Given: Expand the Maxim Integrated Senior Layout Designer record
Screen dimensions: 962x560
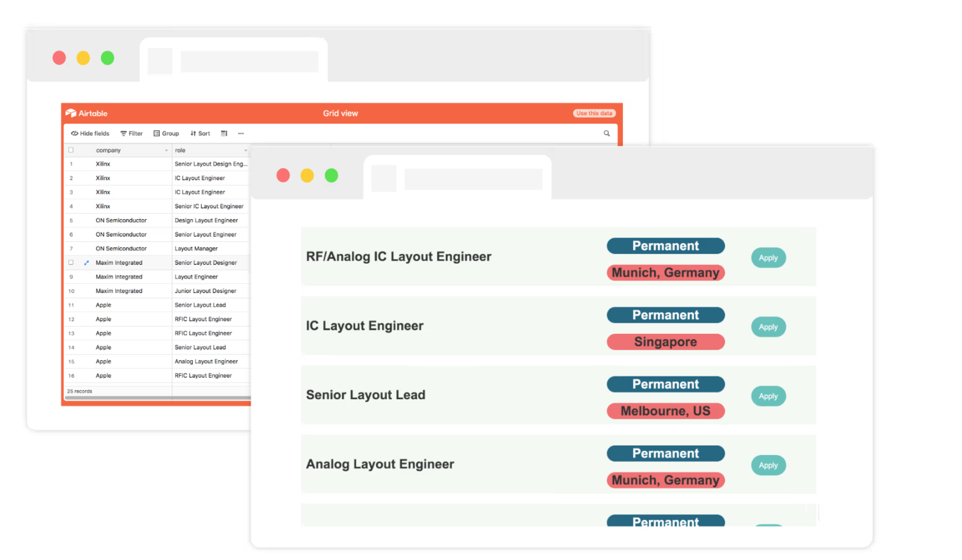Looking at the screenshot, I should pyautogui.click(x=87, y=263).
